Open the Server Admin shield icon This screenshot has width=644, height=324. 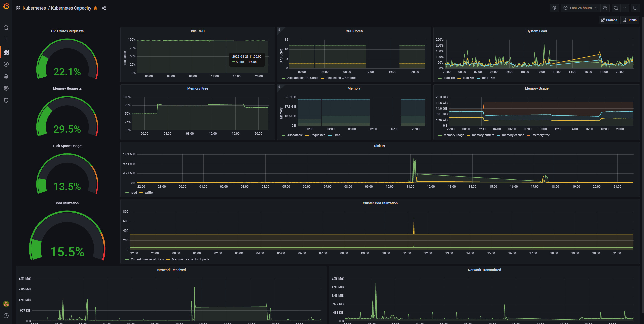tap(6, 100)
